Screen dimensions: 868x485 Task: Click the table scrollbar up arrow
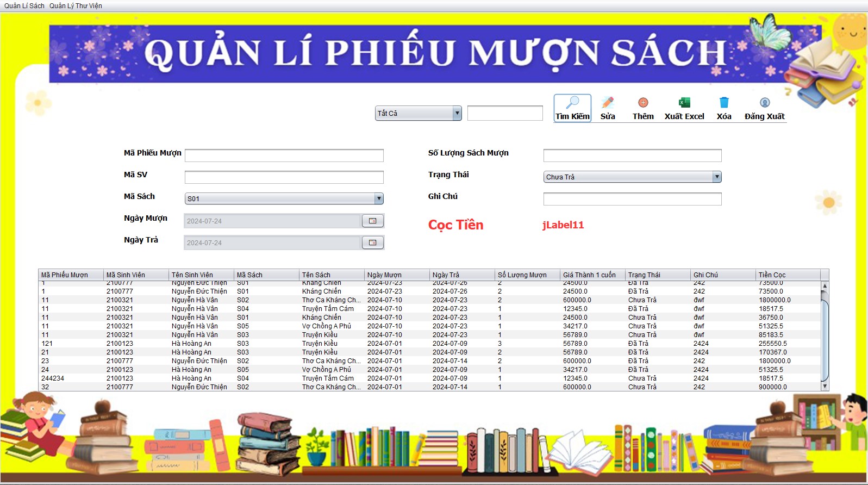[825, 285]
